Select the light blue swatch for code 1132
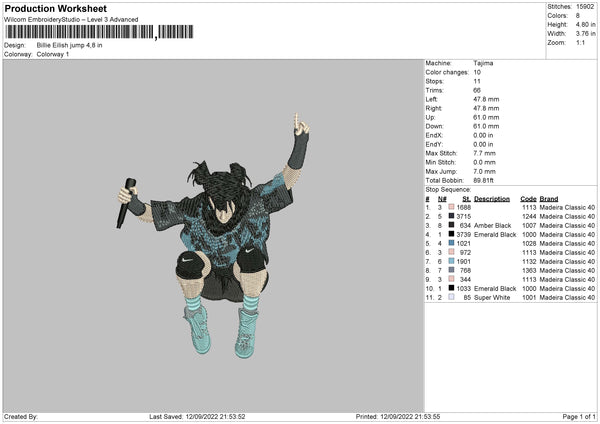The image size is (600, 424). pos(452,261)
